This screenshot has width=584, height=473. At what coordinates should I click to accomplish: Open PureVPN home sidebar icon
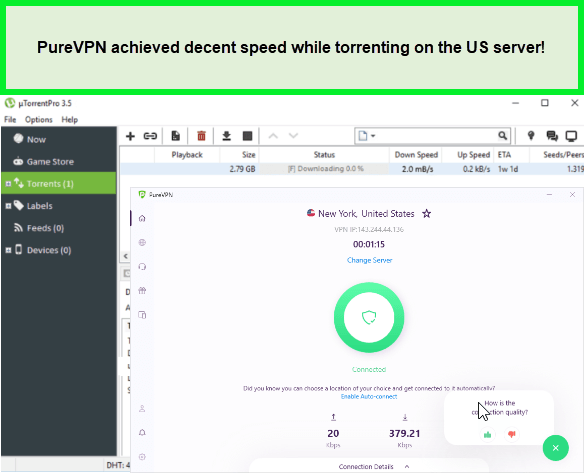coord(142,218)
